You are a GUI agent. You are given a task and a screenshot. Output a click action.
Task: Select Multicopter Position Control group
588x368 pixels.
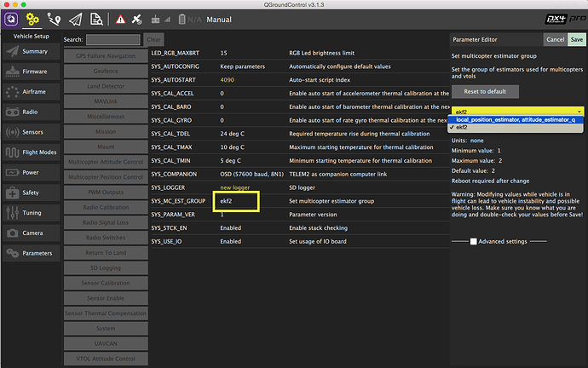click(x=106, y=177)
